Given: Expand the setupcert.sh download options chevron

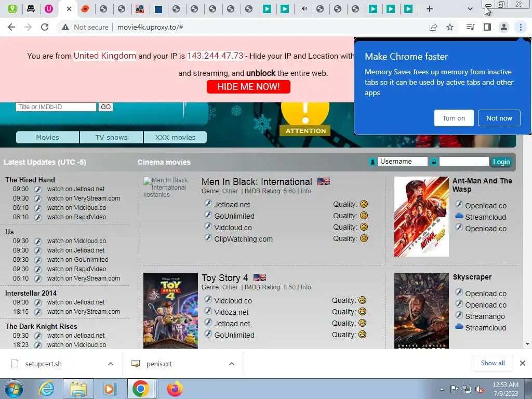Looking at the screenshot, I should [x=111, y=364].
